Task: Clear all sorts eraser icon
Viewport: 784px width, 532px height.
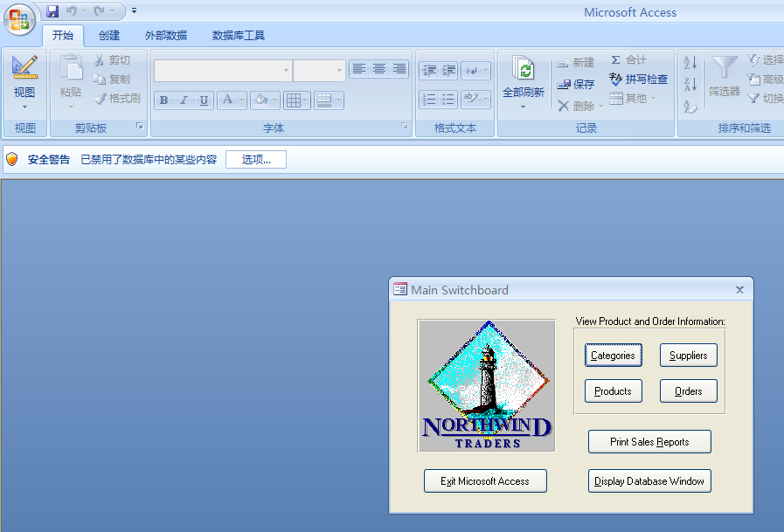Action: (690, 106)
